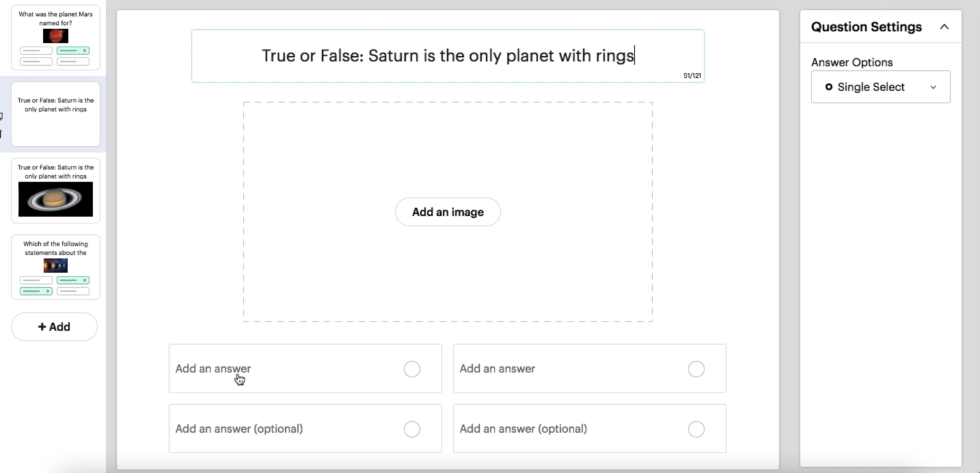The image size is (980, 473).
Task: Collapse the Question Settings panel
Action: click(x=944, y=27)
